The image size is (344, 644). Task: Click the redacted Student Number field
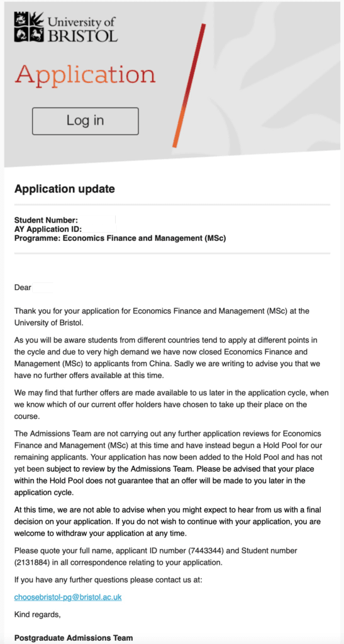tap(97, 219)
